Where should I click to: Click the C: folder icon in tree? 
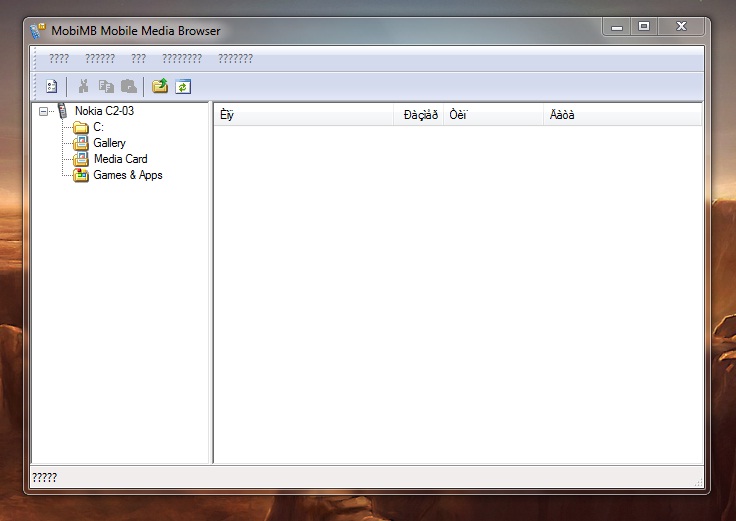click(x=81, y=127)
